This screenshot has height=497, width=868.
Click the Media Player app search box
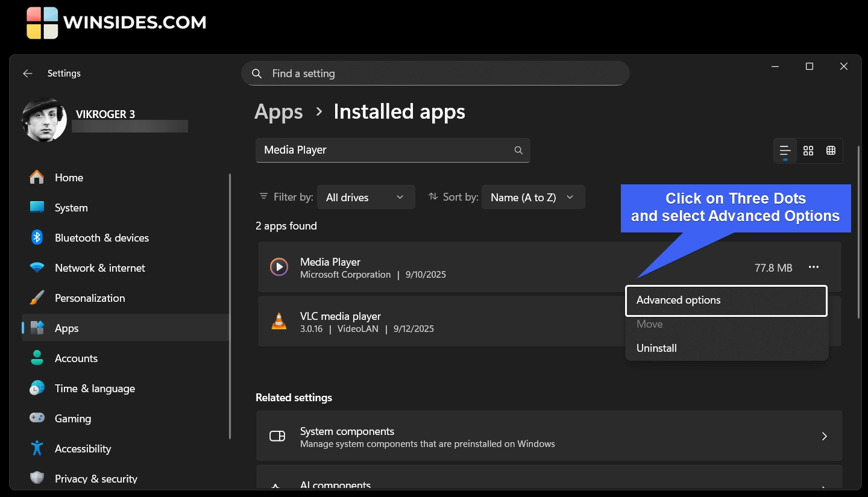tap(386, 150)
